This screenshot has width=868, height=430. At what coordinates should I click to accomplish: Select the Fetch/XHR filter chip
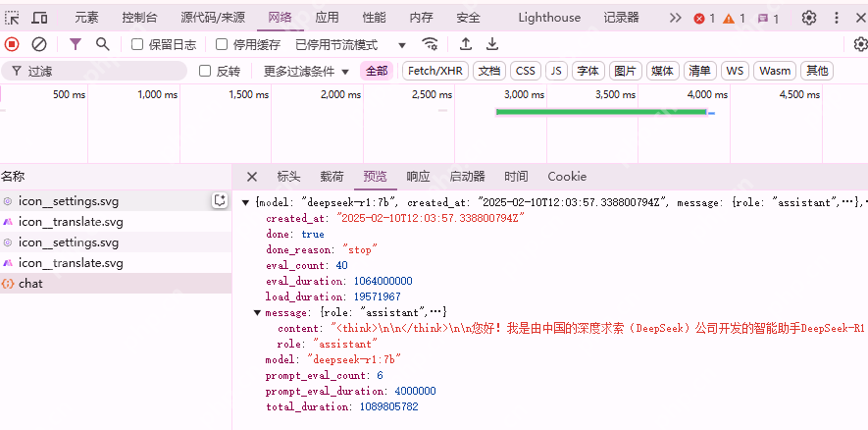click(435, 71)
